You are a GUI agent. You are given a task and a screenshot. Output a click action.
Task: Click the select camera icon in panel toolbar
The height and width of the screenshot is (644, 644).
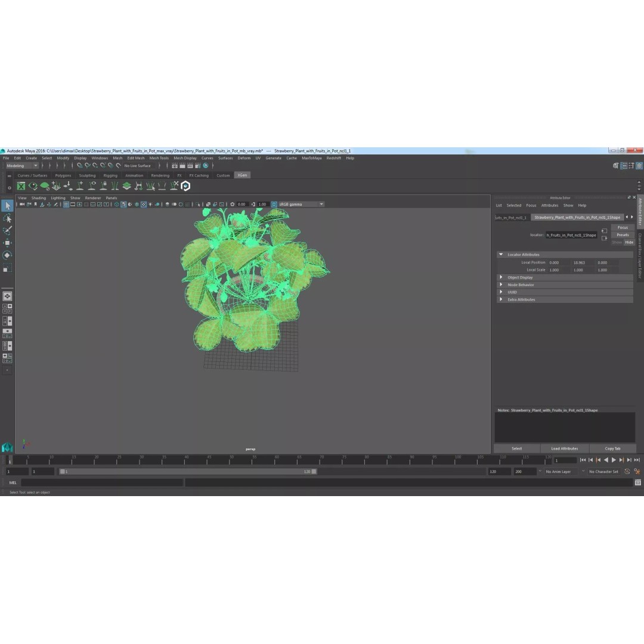pos(22,204)
